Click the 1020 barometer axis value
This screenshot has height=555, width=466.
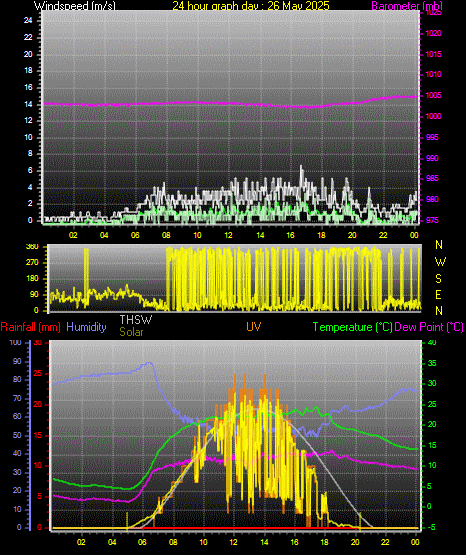point(433,33)
